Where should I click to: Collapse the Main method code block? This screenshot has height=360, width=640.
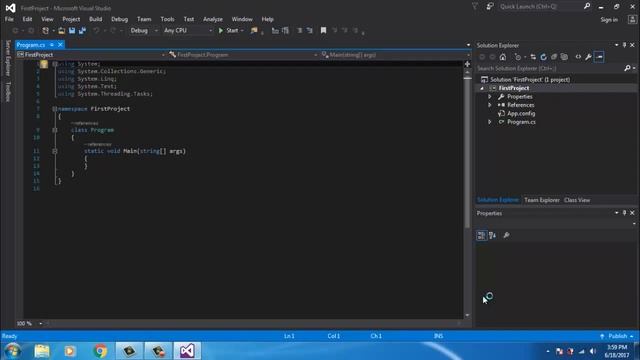point(54,151)
